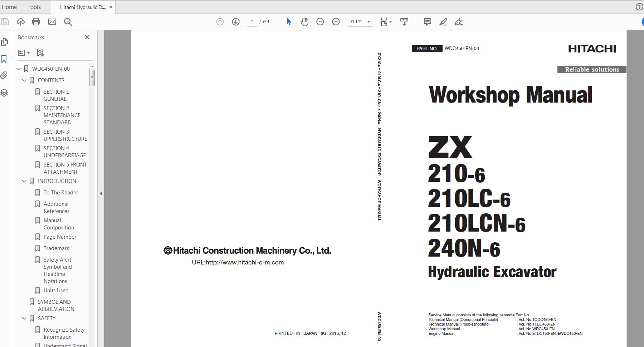Select the highlight text pen icon
644x347 pixels.
[443, 22]
